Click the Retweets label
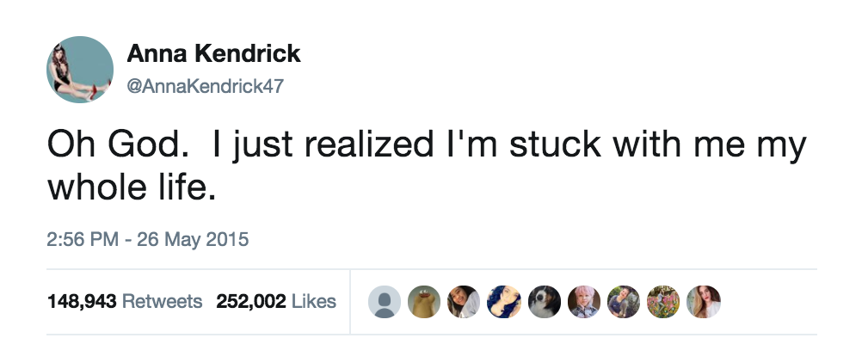The width and height of the screenshot is (868, 338). 163,302
